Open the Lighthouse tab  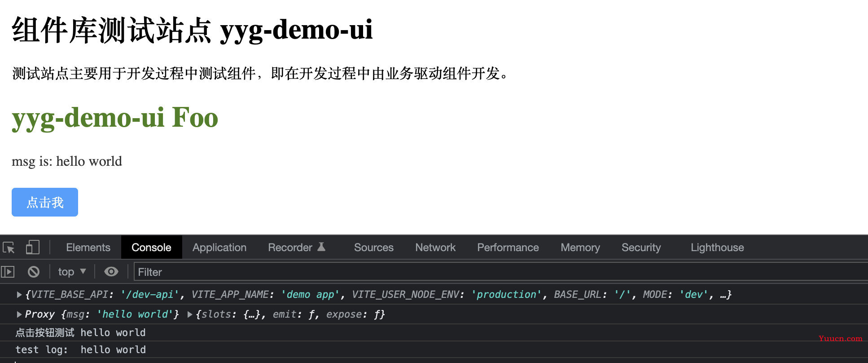(x=717, y=248)
